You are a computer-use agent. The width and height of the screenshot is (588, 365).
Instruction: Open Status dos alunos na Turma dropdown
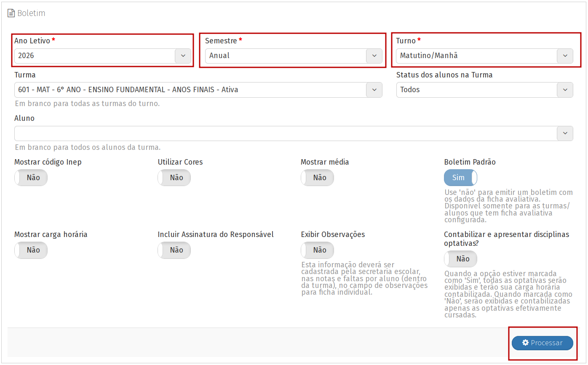565,90
